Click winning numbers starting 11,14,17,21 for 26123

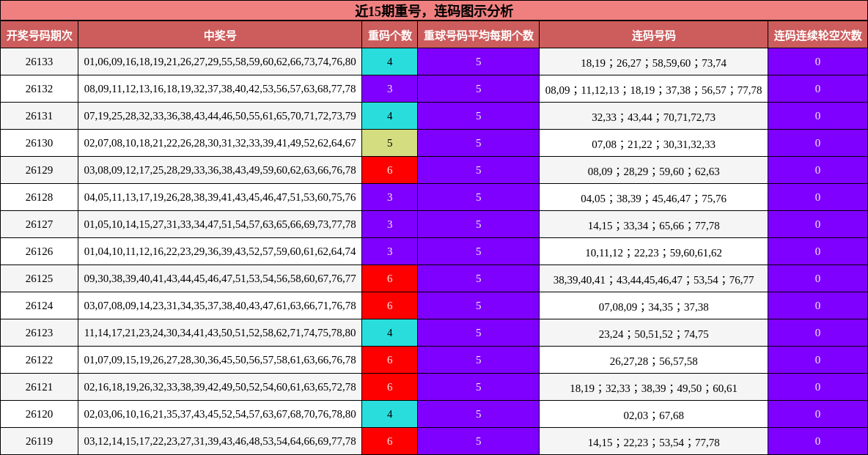[220, 333]
